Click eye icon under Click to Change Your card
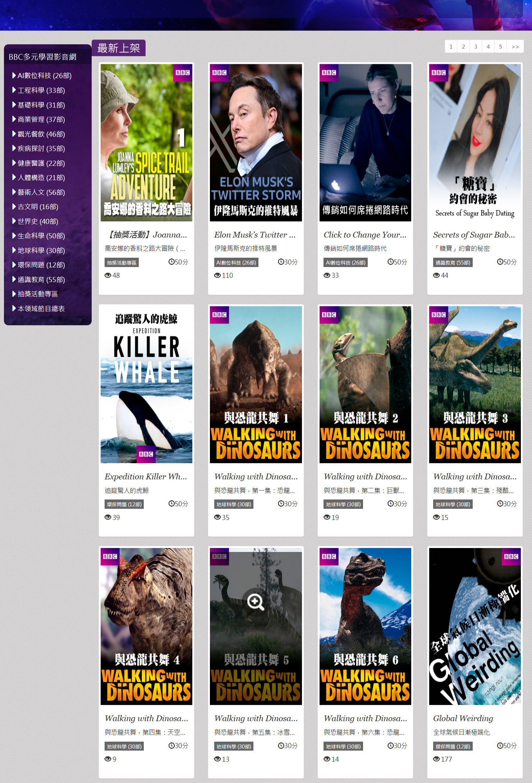Image resolution: width=532 pixels, height=783 pixels. [327, 275]
